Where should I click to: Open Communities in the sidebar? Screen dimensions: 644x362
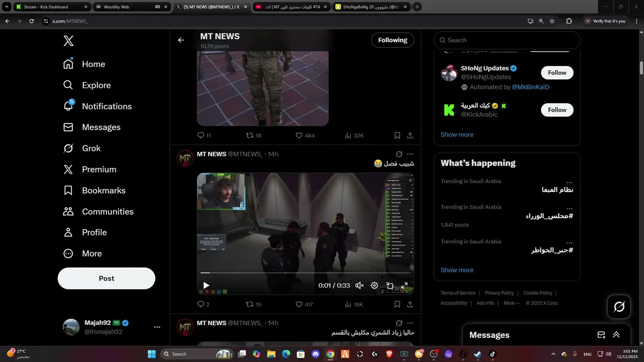tap(98, 212)
